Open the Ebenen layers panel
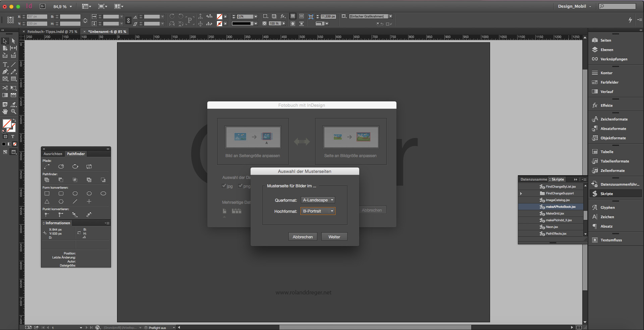The image size is (644, 330). [x=606, y=50]
